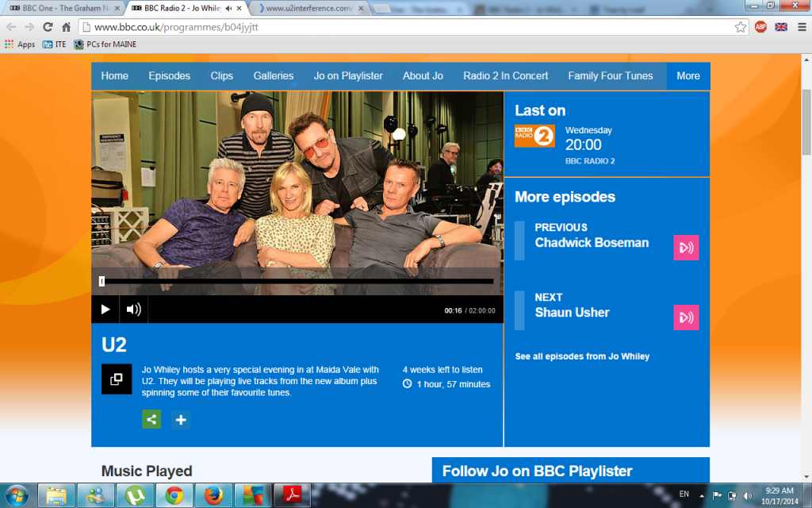Screen dimensions: 812x508
Task: Mute audio on the Radio 2 tab
Action: (228, 8)
